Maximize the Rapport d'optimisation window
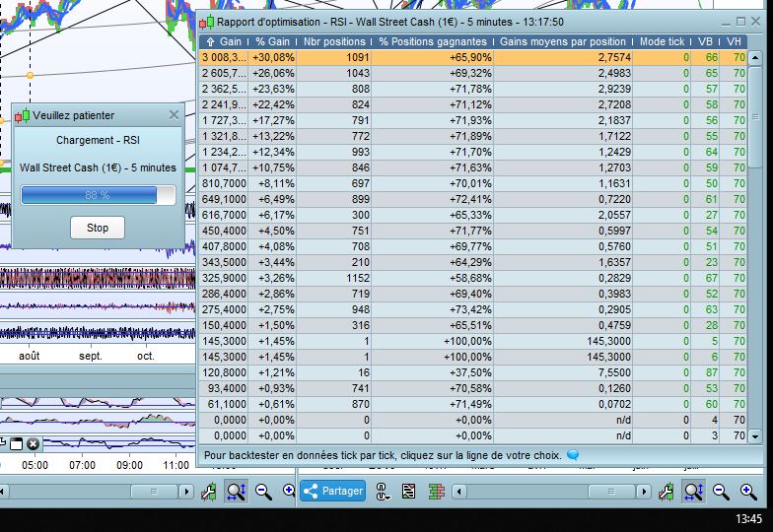 740,22
